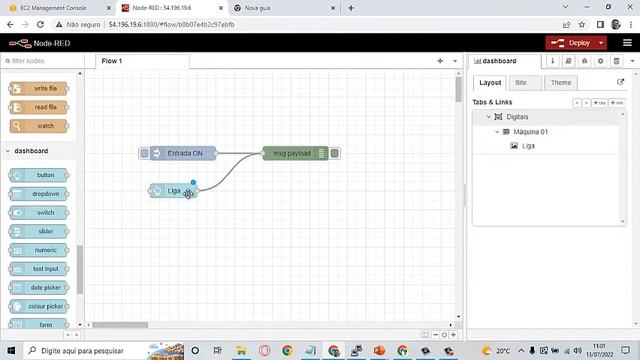Select the Entrada ON inject node

point(183,153)
